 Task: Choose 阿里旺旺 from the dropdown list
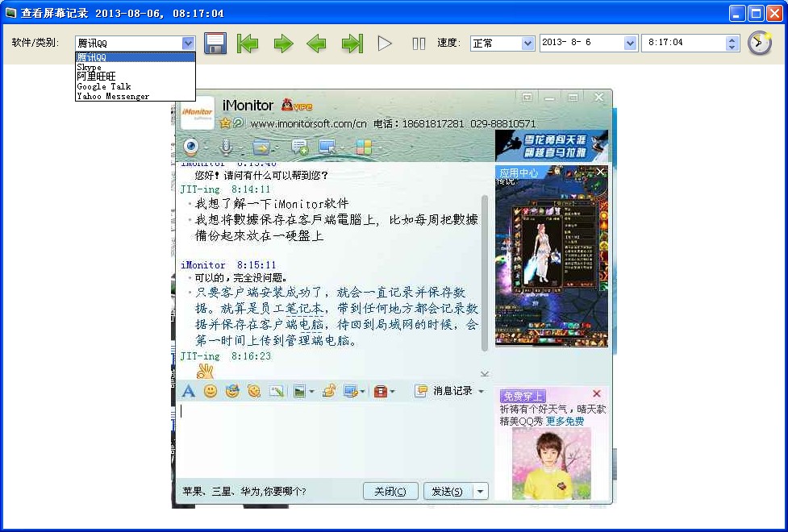[136, 77]
